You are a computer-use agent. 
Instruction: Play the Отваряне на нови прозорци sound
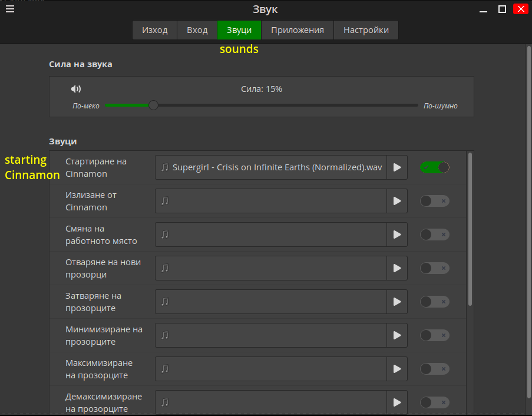tap(397, 268)
